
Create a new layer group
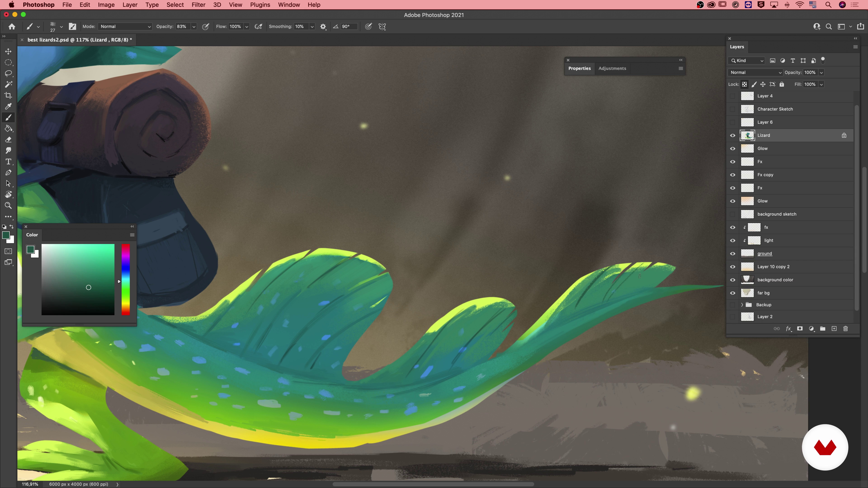823,329
